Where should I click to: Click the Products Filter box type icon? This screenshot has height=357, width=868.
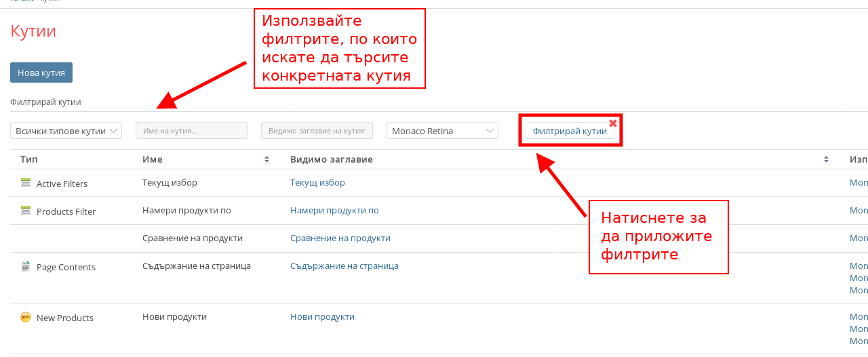pyautogui.click(x=26, y=211)
